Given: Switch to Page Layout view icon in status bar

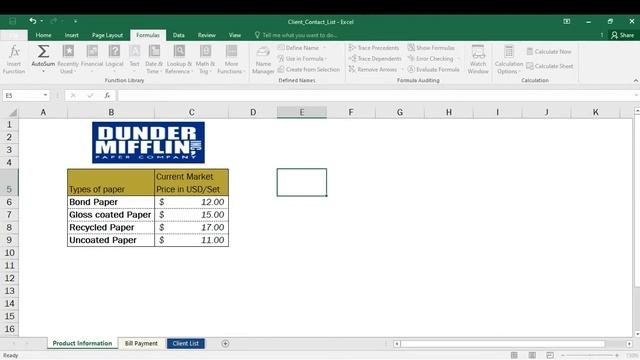Looking at the screenshot, I should click(x=532, y=356).
